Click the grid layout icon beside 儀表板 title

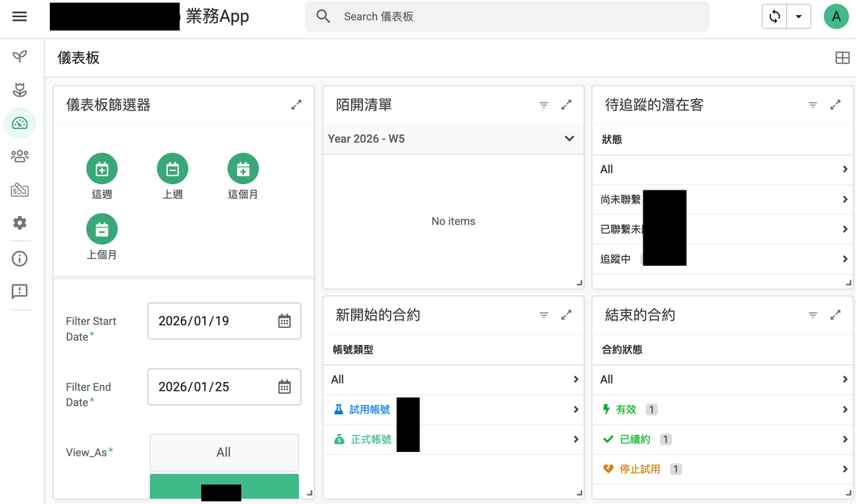coord(842,57)
